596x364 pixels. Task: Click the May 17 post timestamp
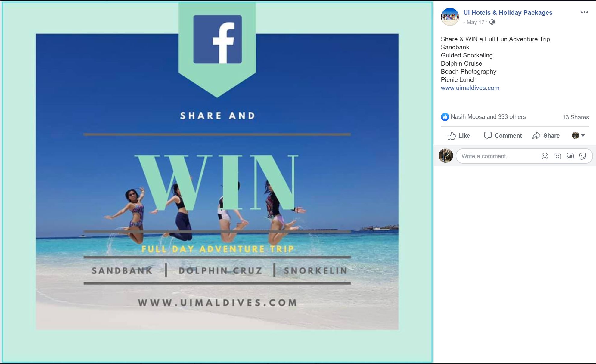click(475, 22)
